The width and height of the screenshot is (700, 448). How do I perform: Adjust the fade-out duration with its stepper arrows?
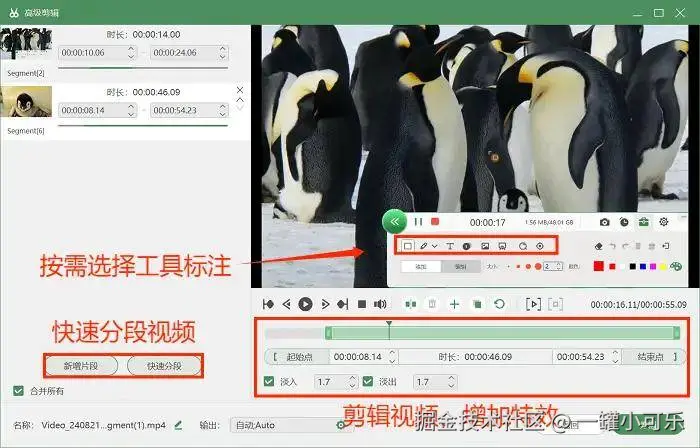point(451,382)
